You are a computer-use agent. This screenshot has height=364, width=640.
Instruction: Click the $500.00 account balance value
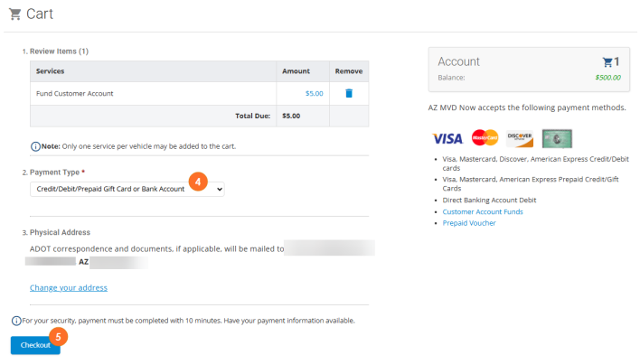pyautogui.click(x=607, y=78)
